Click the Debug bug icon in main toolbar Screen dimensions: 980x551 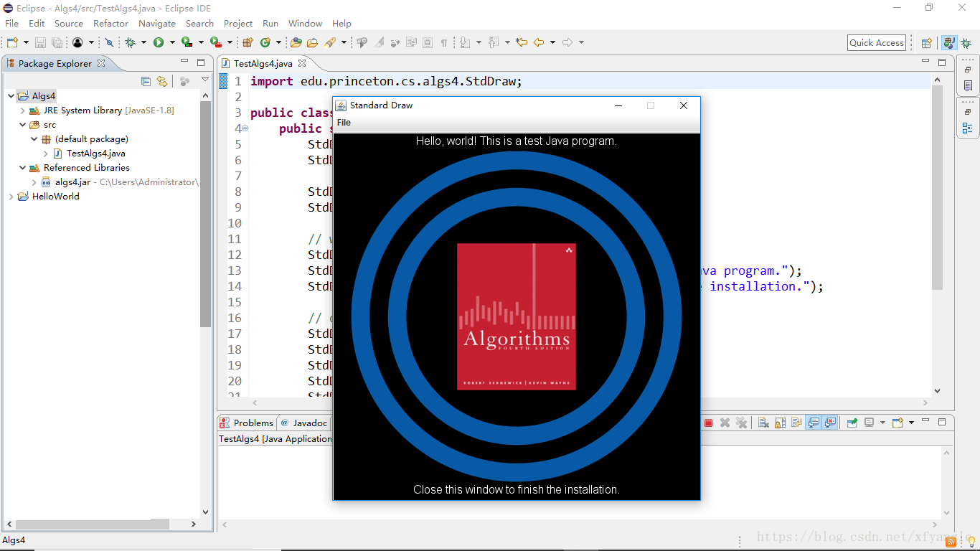130,42
